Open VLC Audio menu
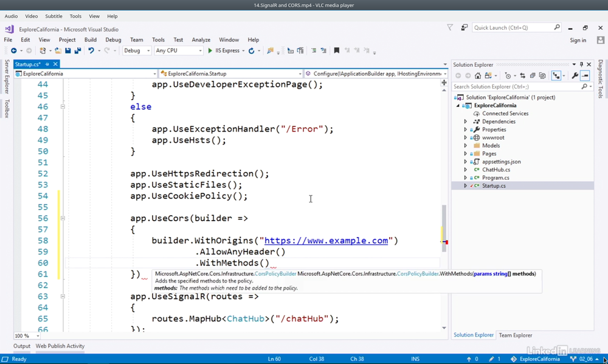 [x=11, y=16]
